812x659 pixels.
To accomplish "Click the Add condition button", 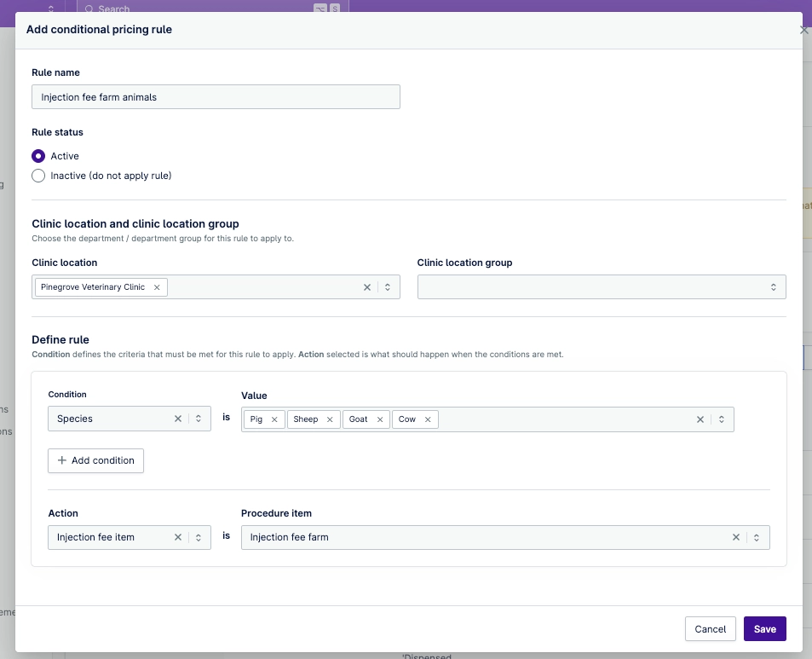I will [x=95, y=460].
